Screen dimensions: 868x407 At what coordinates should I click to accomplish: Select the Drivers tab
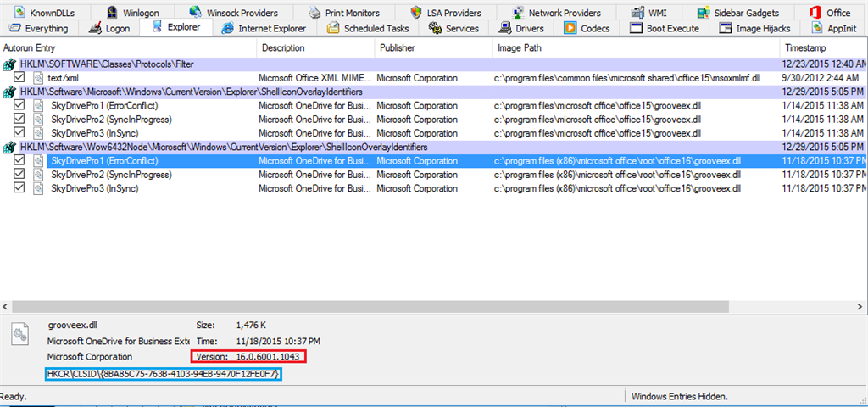click(522, 28)
